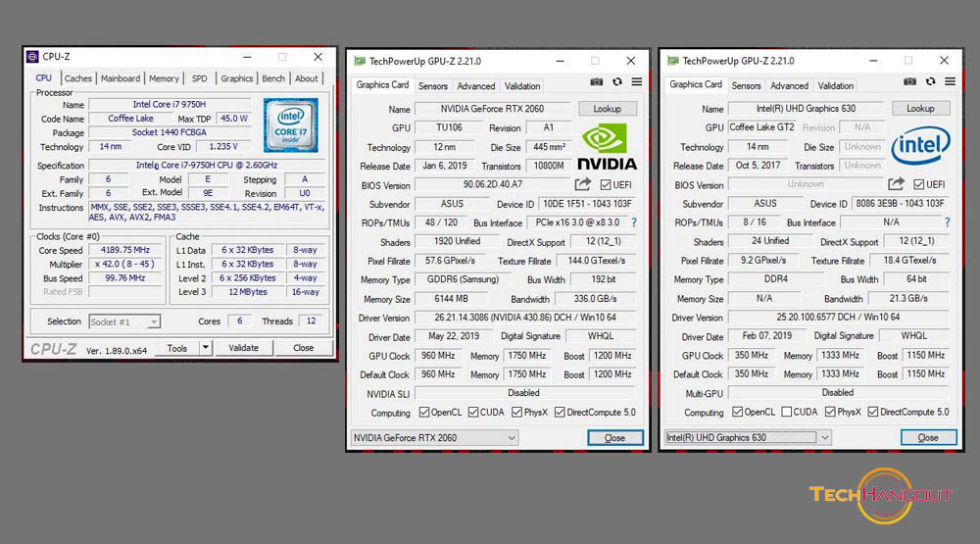Refresh the RTX 2060 GPU-Z window

[x=617, y=82]
